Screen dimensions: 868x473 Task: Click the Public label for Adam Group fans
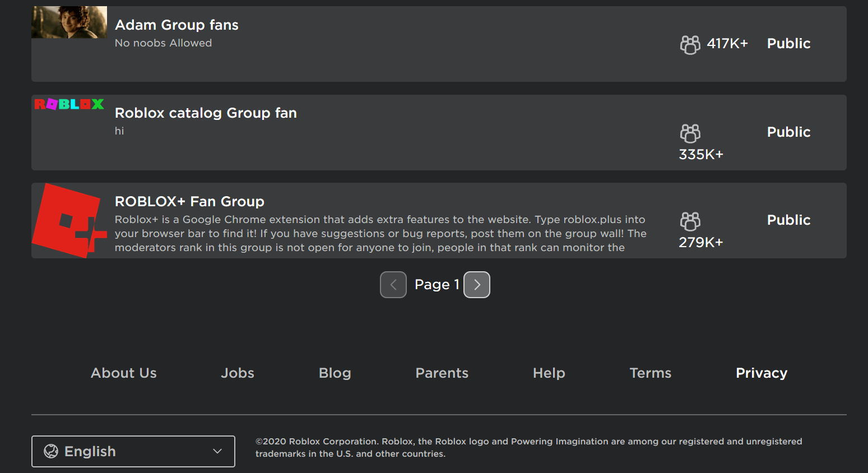click(x=788, y=44)
